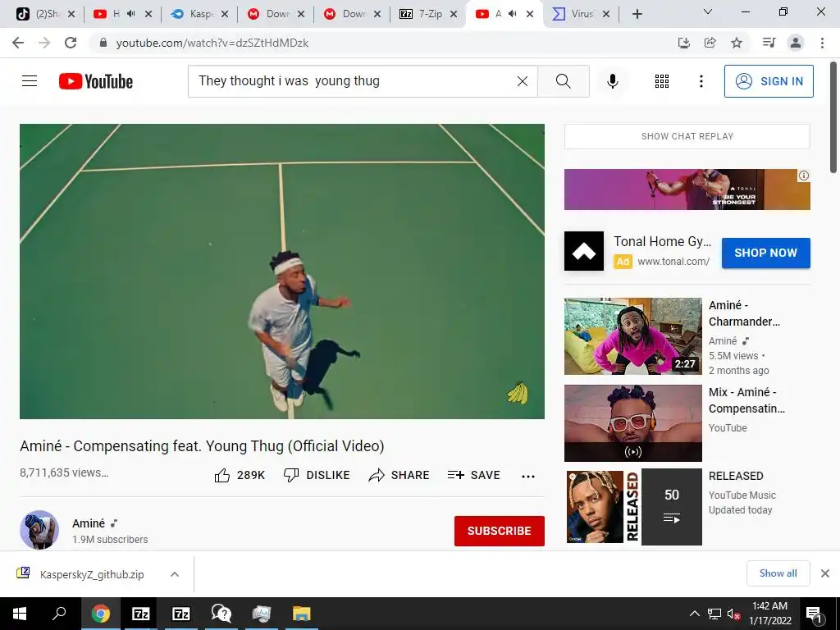
Task: Click SHOP NOW ad button
Action: tap(765, 253)
